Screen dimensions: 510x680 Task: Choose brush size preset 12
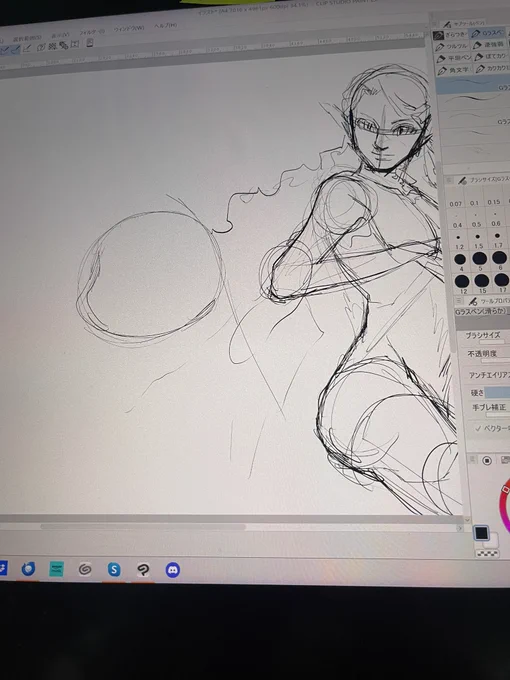coord(462,283)
